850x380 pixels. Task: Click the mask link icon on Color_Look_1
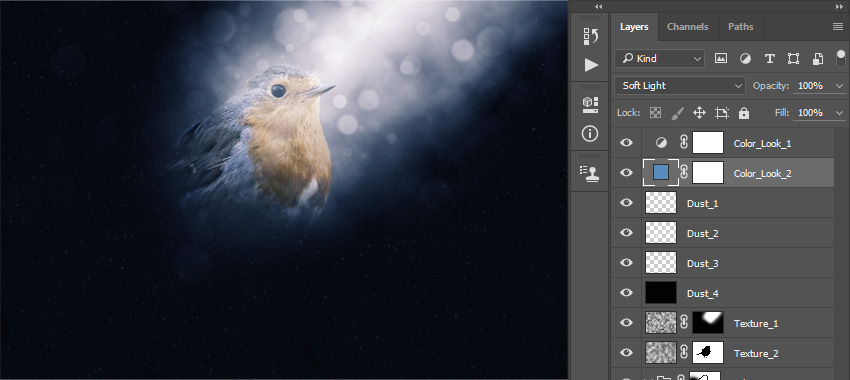684,143
